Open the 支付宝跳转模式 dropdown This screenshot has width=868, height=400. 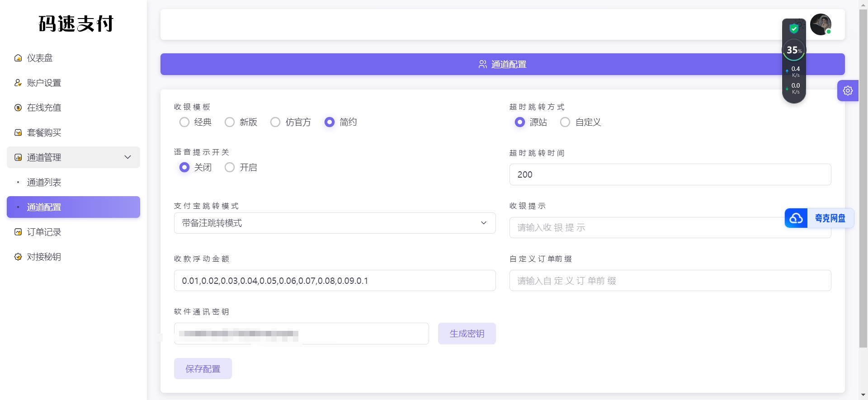[335, 223]
